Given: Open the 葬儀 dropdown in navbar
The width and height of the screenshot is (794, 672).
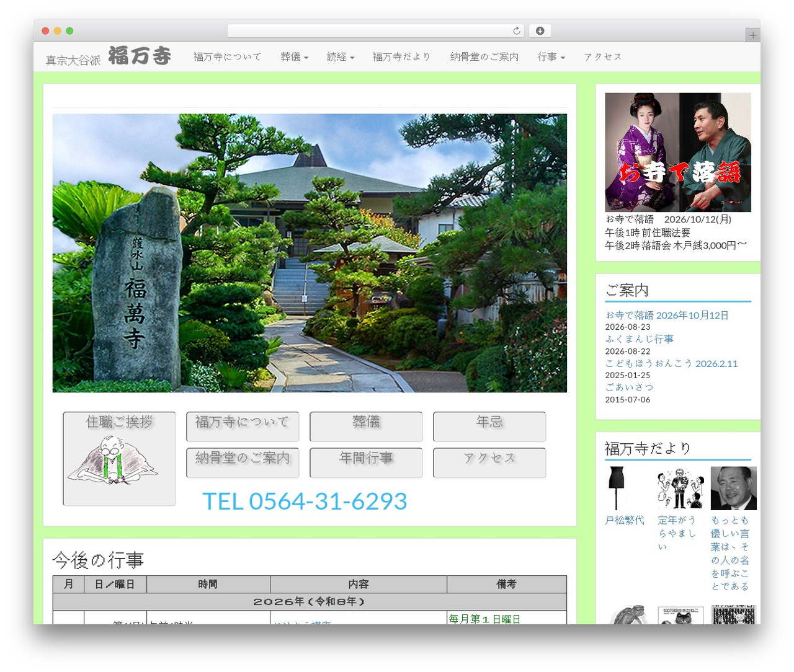Looking at the screenshot, I should pos(294,57).
